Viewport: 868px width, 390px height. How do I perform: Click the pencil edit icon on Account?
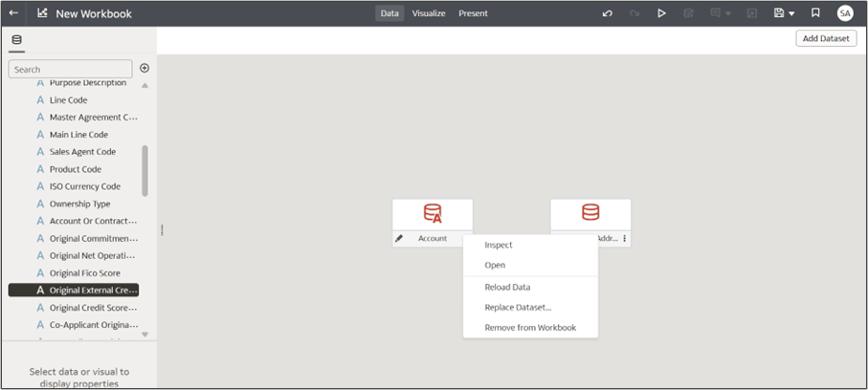(x=398, y=238)
